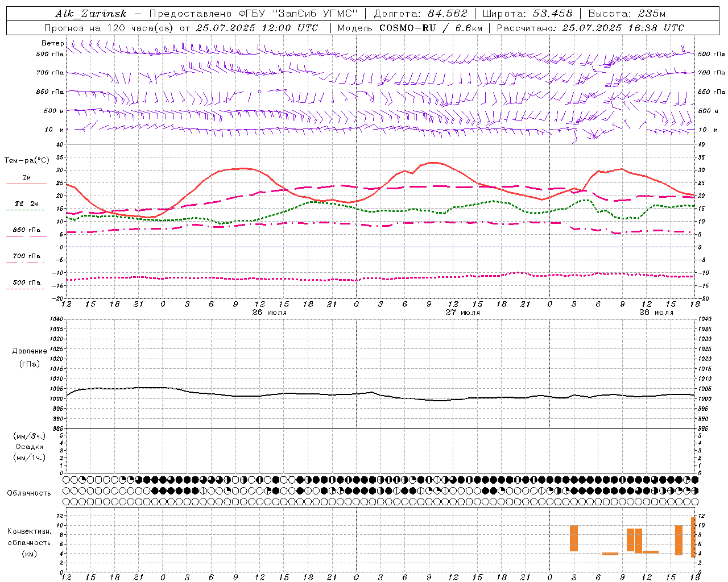Select the Осадки panel label
The height and width of the screenshot is (582, 728).
30,447
